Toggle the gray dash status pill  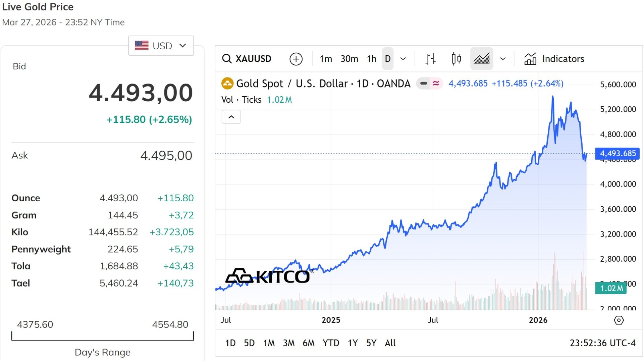pos(424,83)
